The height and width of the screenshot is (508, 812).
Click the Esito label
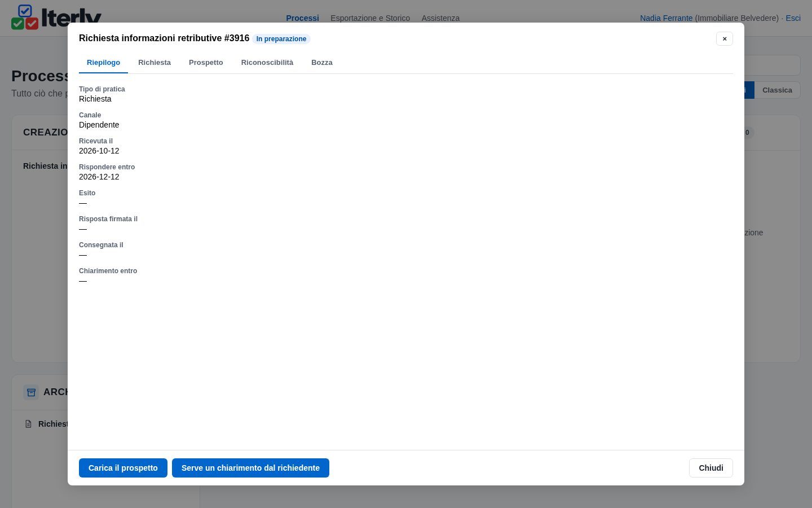(87, 193)
